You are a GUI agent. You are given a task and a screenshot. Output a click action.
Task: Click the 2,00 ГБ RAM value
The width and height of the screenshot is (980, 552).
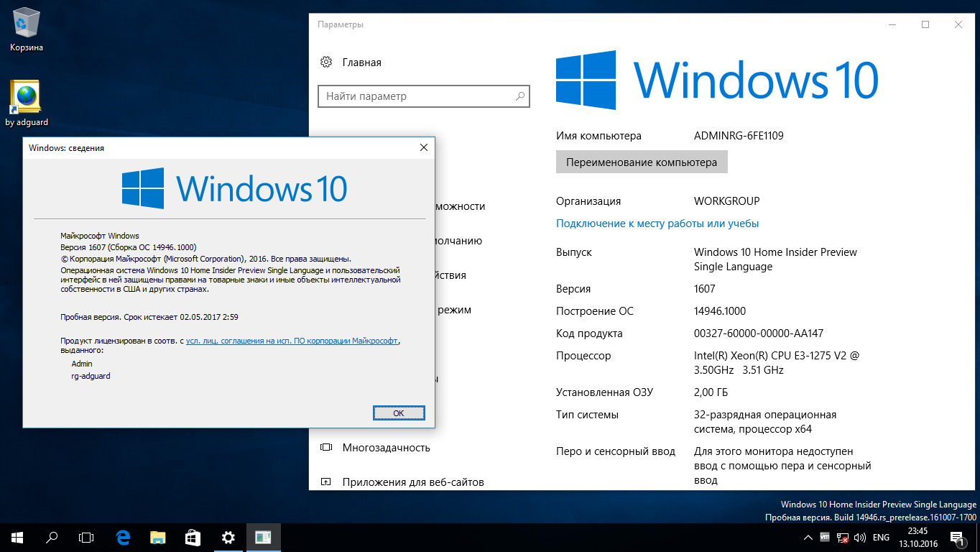coord(711,392)
